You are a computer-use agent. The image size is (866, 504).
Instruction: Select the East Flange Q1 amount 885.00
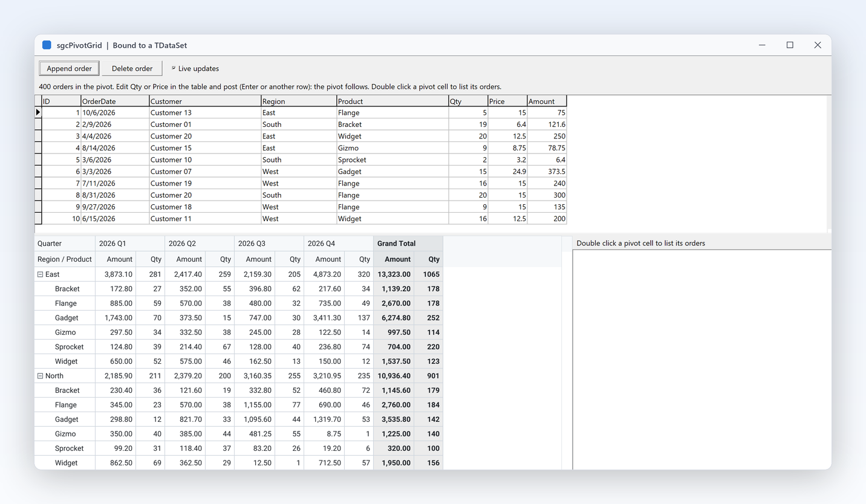(116, 303)
